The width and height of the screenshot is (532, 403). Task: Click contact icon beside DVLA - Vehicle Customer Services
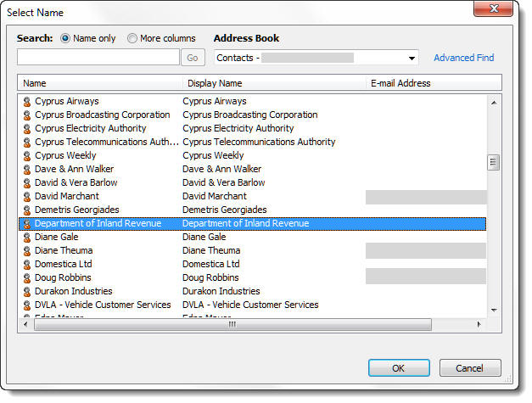[x=27, y=305]
